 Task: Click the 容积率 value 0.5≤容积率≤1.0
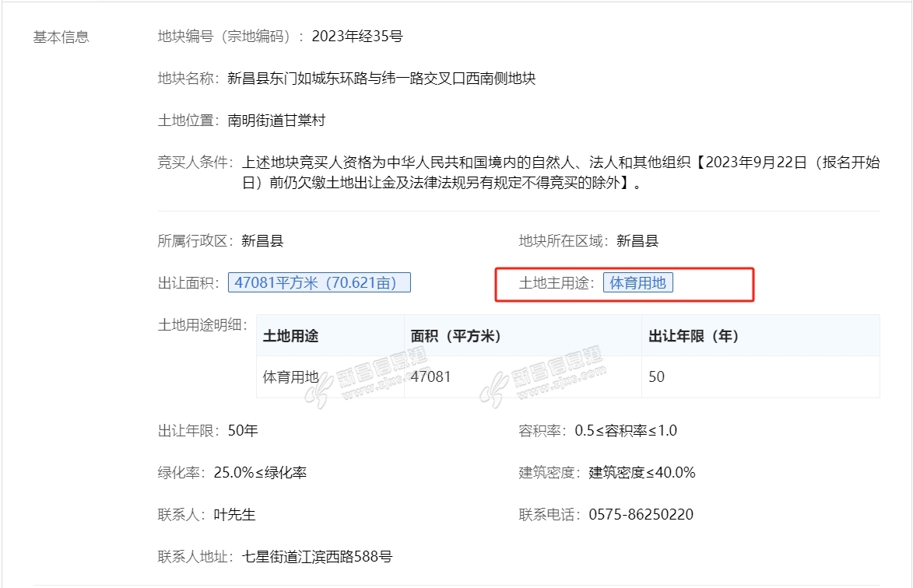[625, 430]
